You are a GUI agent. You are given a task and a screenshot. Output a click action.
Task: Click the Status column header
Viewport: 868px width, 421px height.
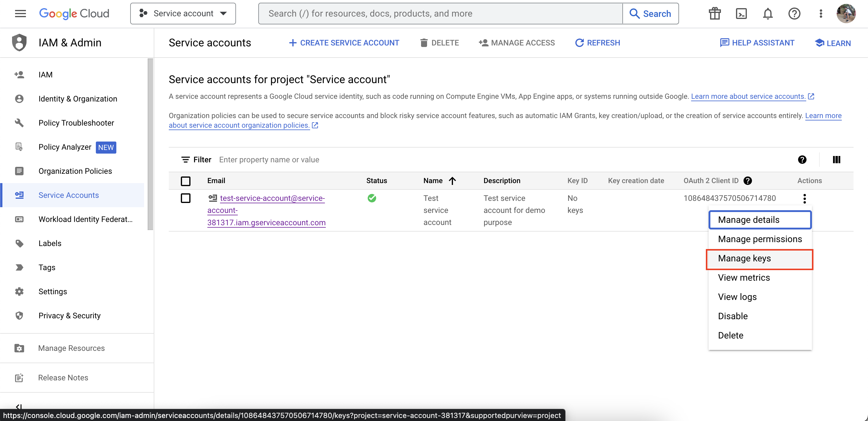point(376,180)
